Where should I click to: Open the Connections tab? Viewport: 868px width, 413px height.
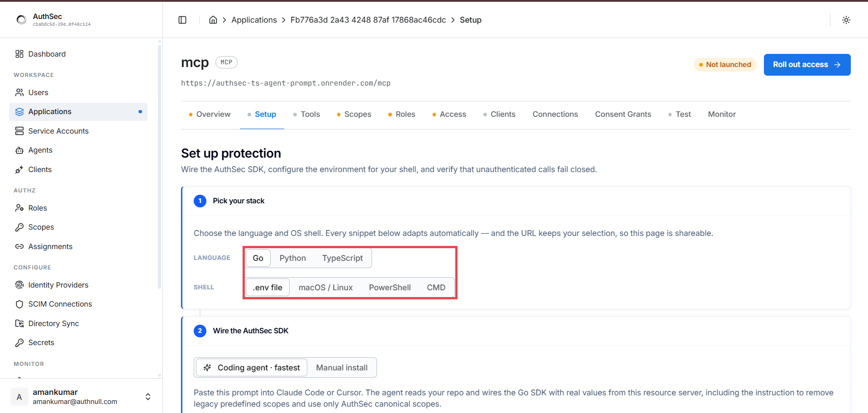click(555, 115)
